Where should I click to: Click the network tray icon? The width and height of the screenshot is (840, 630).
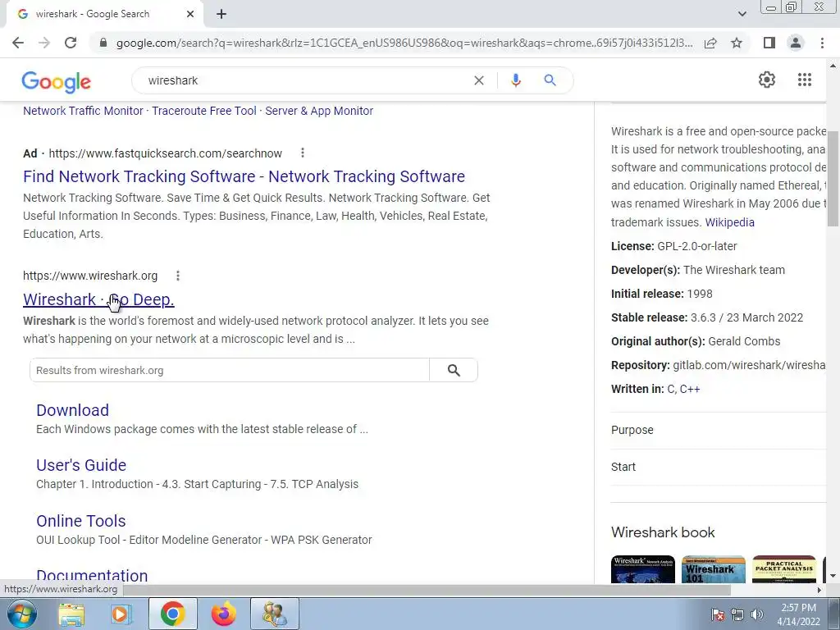click(x=737, y=614)
